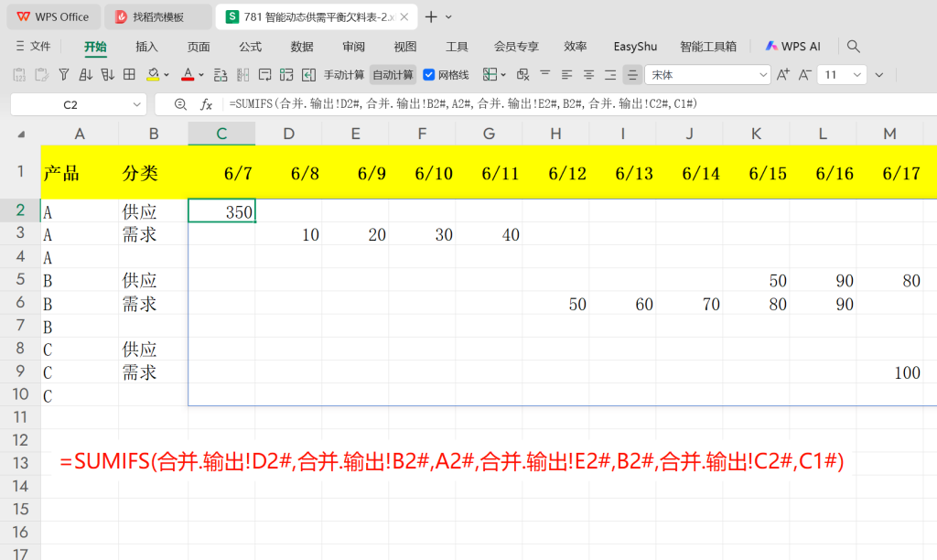Click the wrap text icon
937x560 pixels.
[264, 75]
